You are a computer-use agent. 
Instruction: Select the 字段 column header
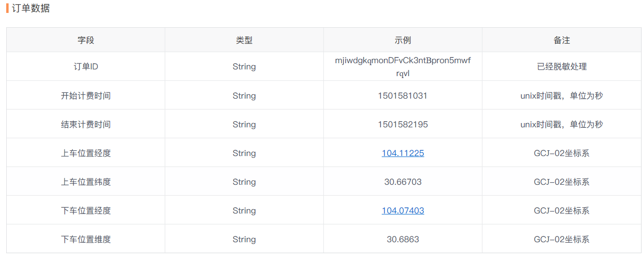[x=86, y=40]
